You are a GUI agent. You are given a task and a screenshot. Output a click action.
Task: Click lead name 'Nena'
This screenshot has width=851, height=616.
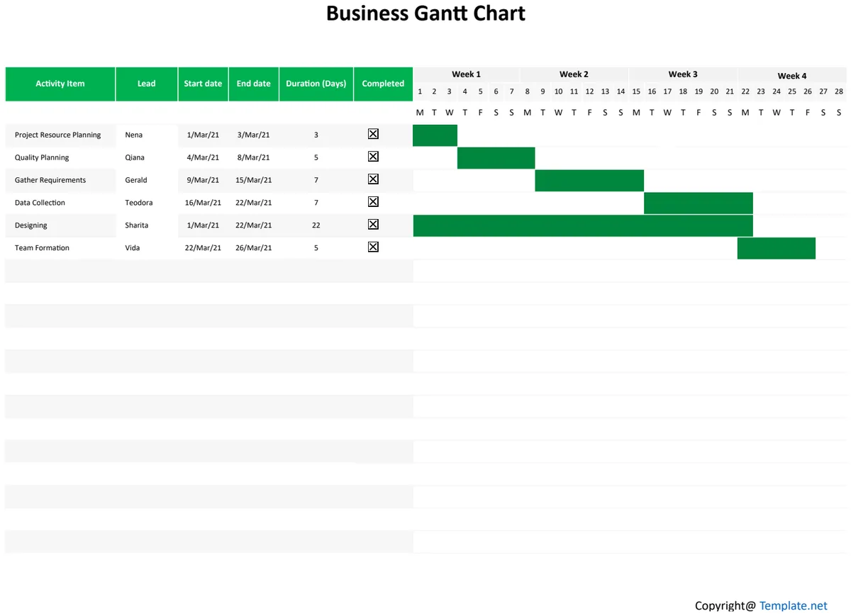pos(134,135)
